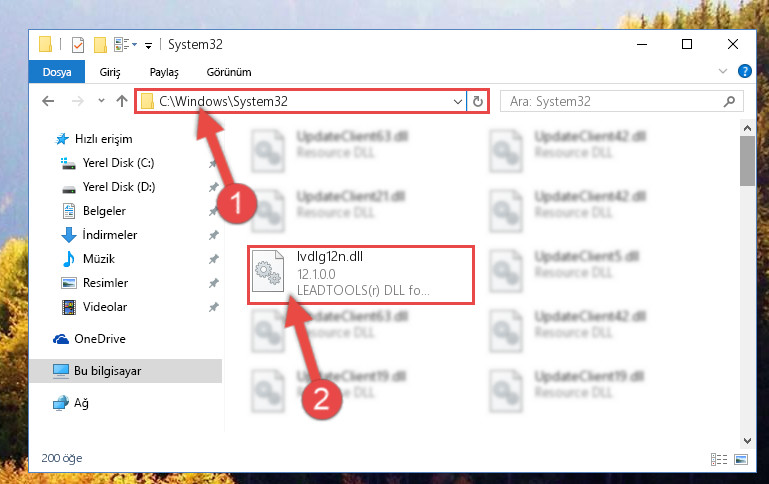The width and height of the screenshot is (769, 484).
Task: Click the vertical scrollbar thumb
Action: [747, 161]
